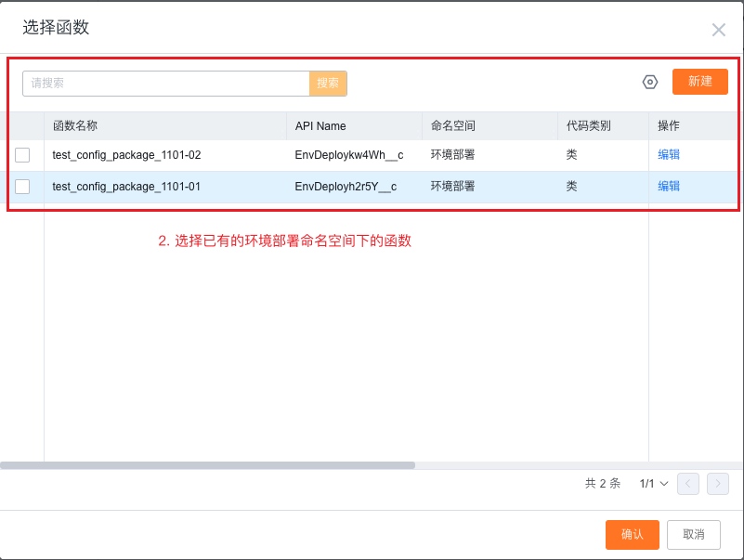
Task: Click the table's horizontal scrollbar
Action: [x=207, y=465]
